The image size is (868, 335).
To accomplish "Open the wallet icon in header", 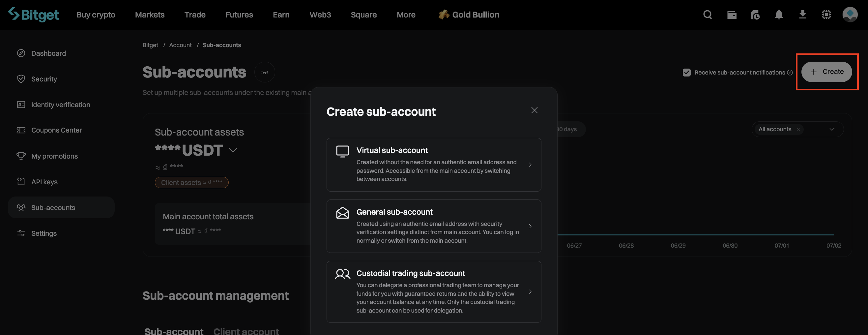I will pyautogui.click(x=732, y=15).
